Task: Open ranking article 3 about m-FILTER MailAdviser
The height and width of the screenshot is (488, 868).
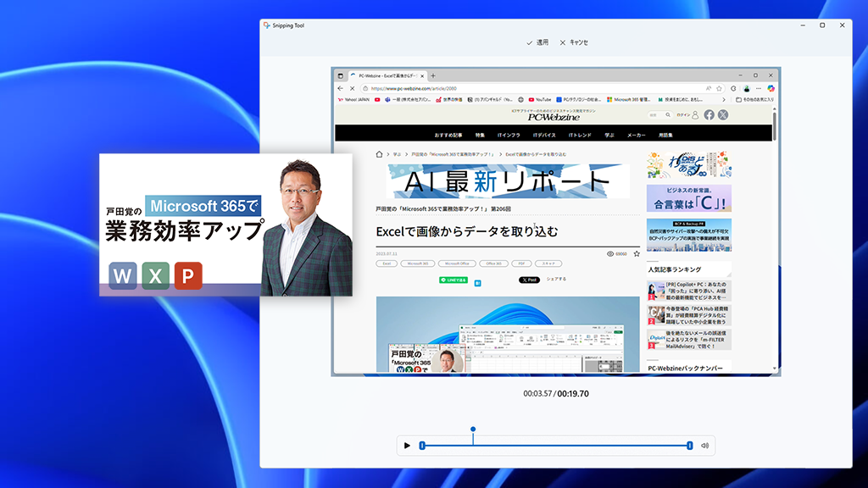Action: (688, 340)
